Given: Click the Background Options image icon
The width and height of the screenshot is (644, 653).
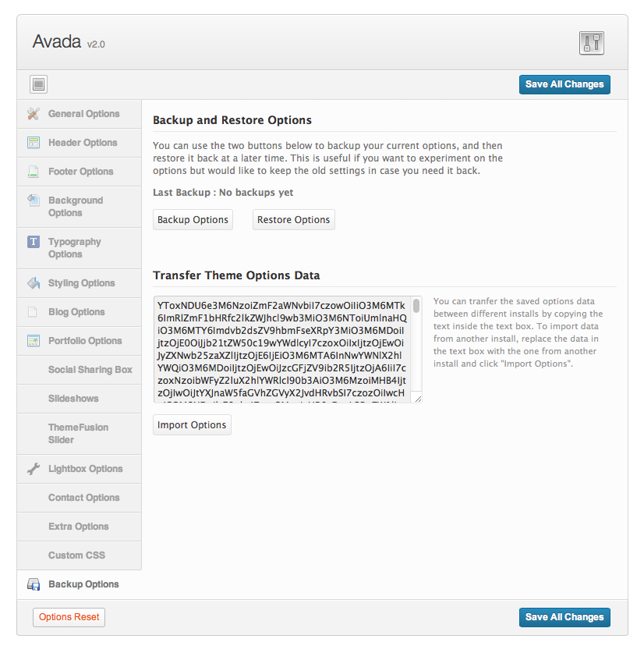Looking at the screenshot, I should click(x=33, y=201).
